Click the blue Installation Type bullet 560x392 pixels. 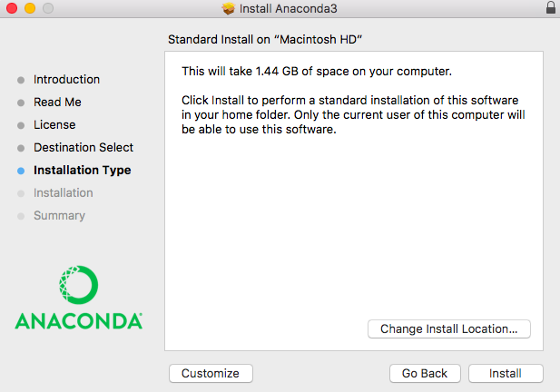(x=21, y=171)
